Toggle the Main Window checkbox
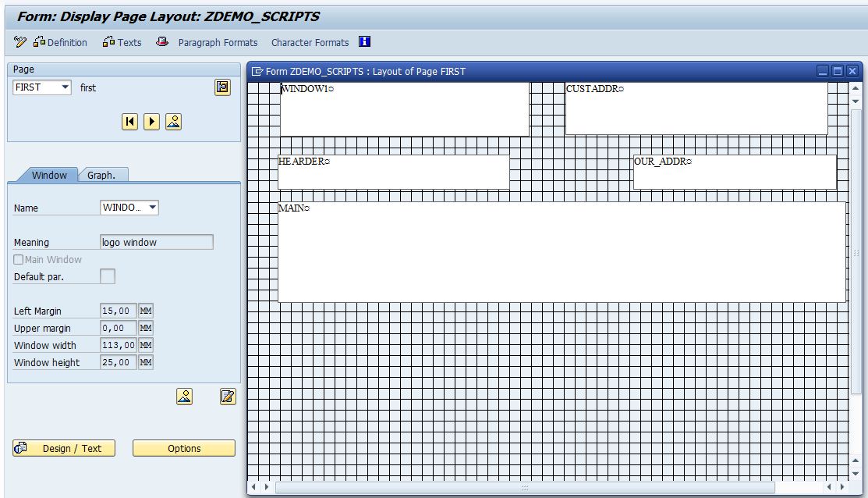Screen dimensions: 868x498 coord(18,259)
